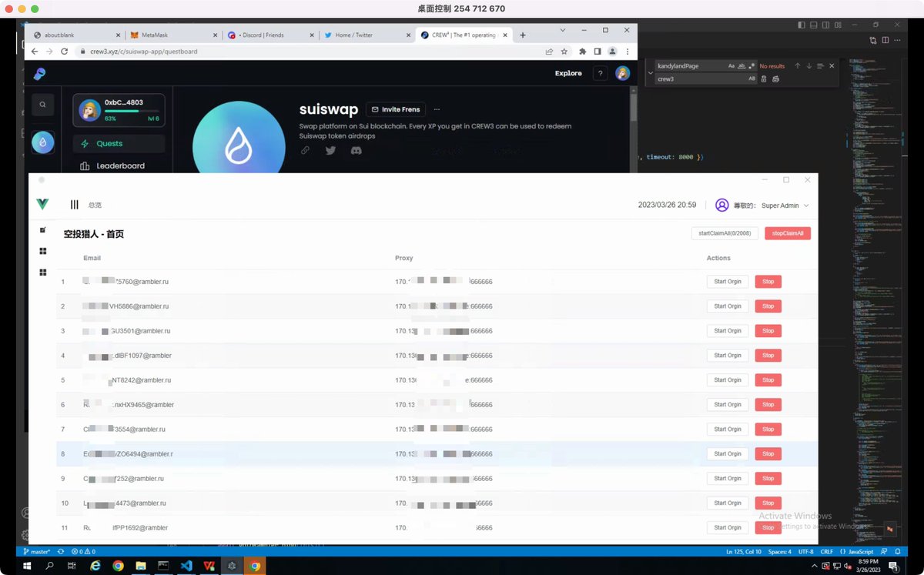Viewport: 924px width, 575px height.
Task: Click Replace All icon in VS Code find widget
Action: coord(775,79)
